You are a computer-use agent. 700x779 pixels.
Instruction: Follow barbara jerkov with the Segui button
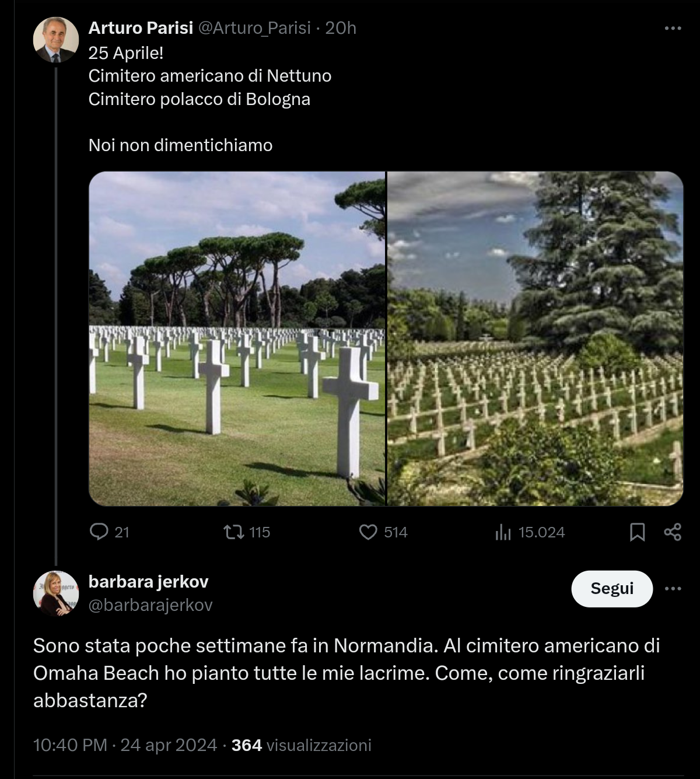[612, 589]
